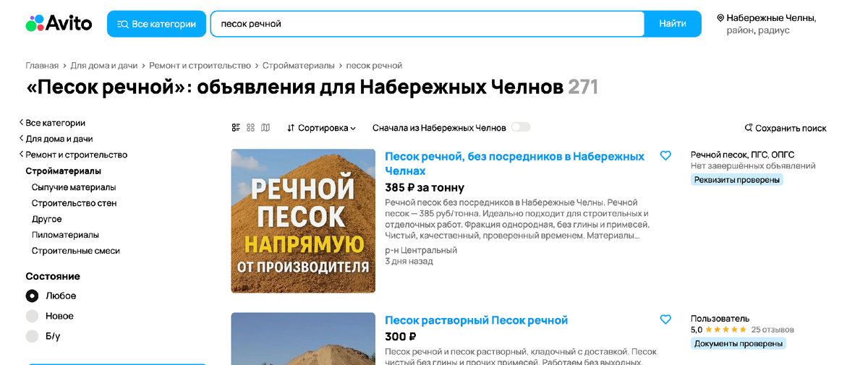
Task: Click the search field with 'песок речной'
Action: 427,24
